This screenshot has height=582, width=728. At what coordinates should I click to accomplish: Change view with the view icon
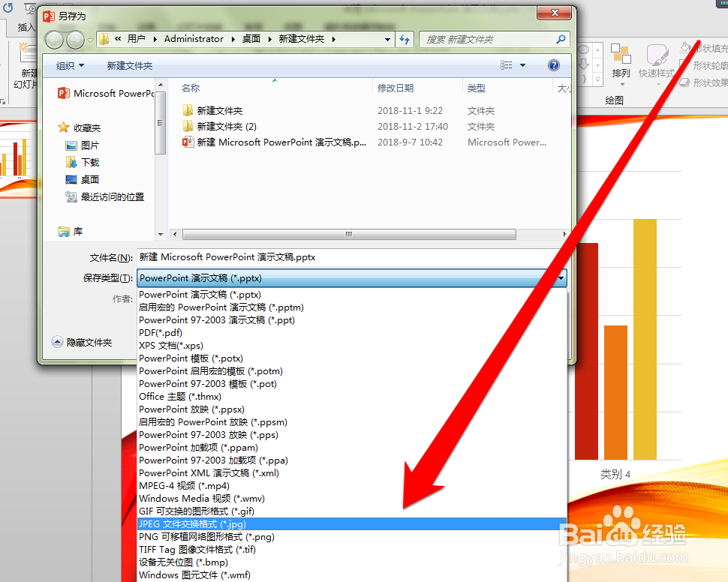[x=506, y=65]
